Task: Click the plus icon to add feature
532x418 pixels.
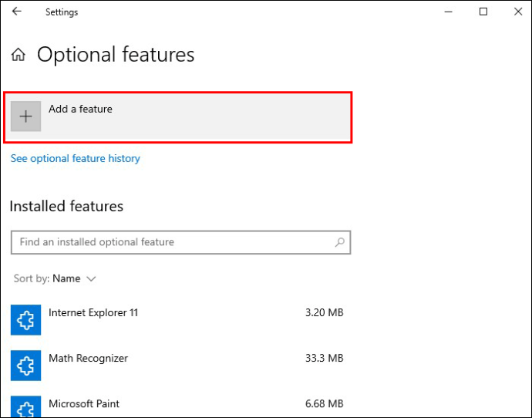Action: pos(26,116)
